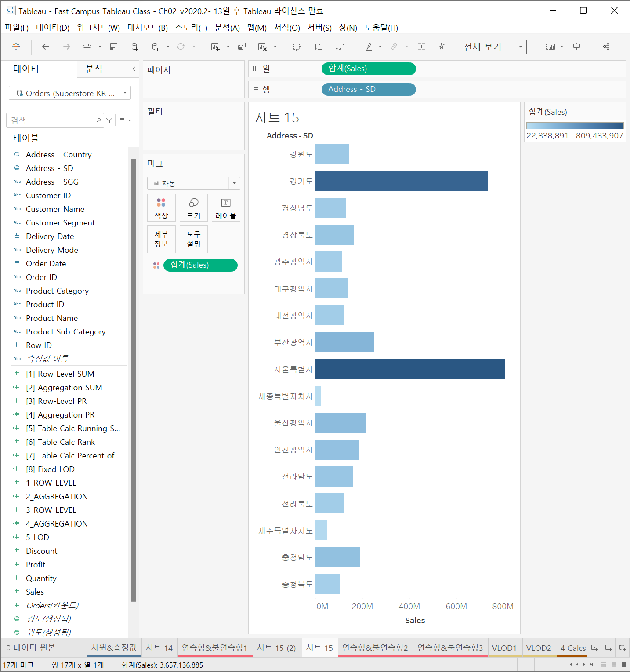Click the Address - SD pill on rows shelf
630x672 pixels.
369,89
